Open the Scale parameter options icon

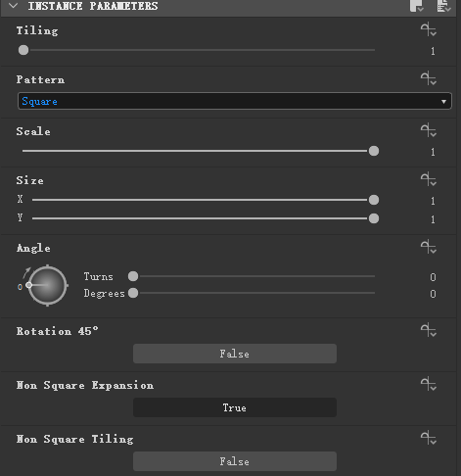coord(429,130)
